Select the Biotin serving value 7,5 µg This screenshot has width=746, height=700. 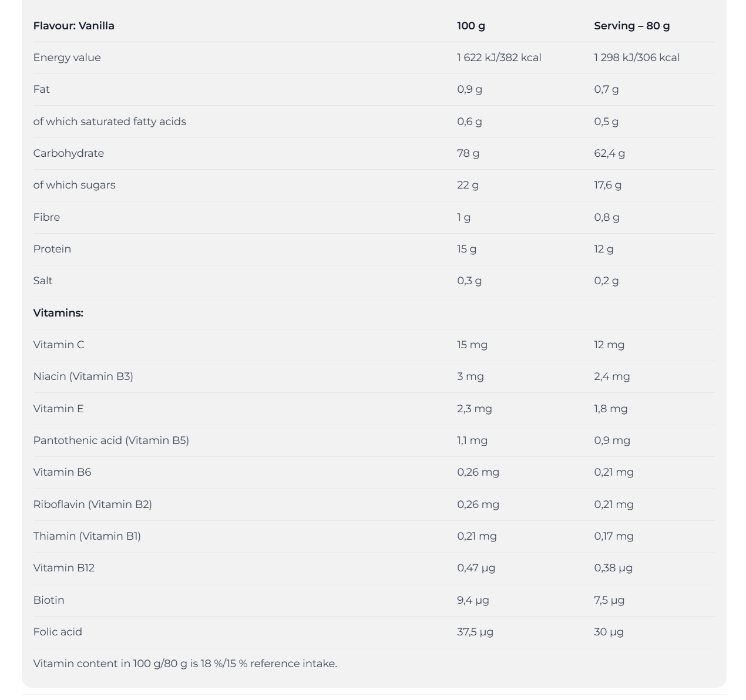(609, 600)
